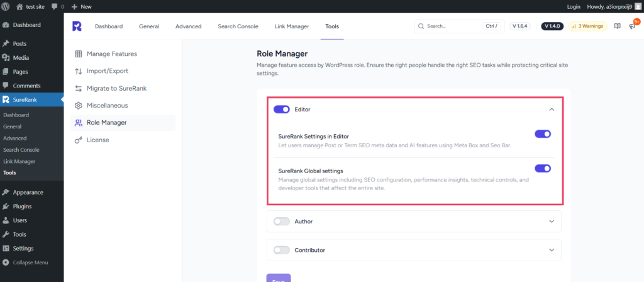Open the announcements megaphone icon

pos(632,26)
